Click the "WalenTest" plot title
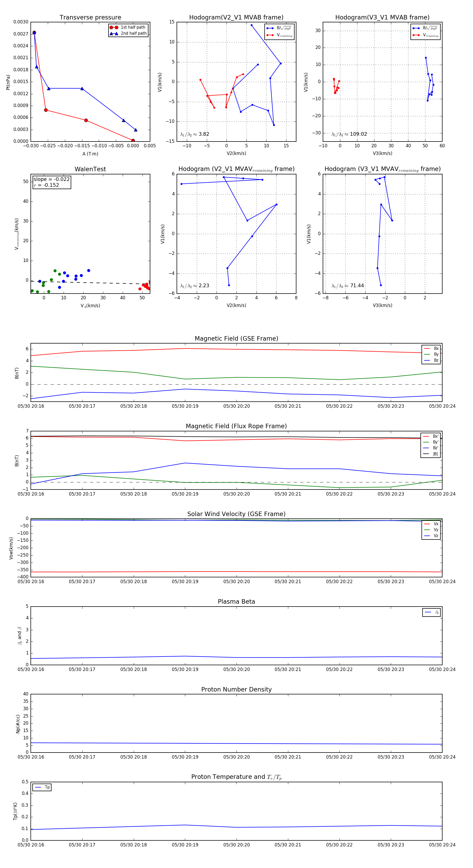Screen dimensions: 473x868 coord(90,169)
